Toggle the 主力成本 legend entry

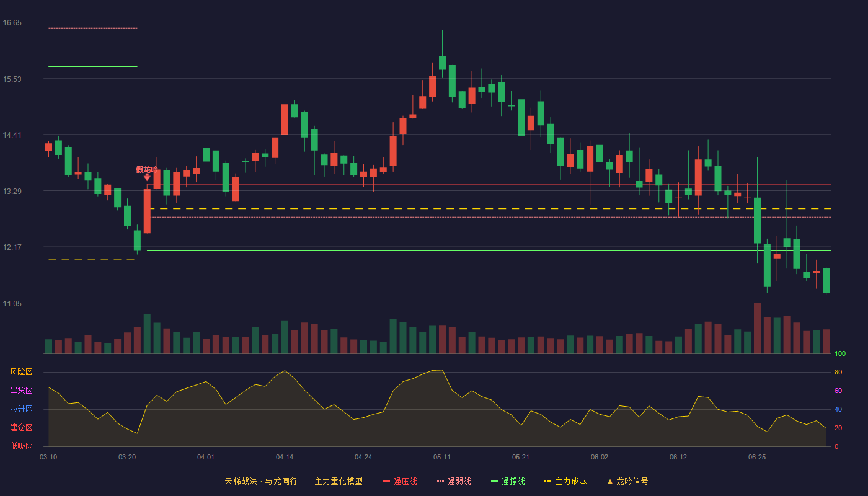[565, 481]
